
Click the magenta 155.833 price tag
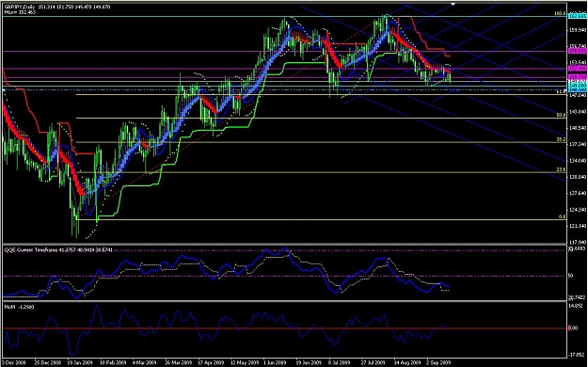(x=578, y=51)
